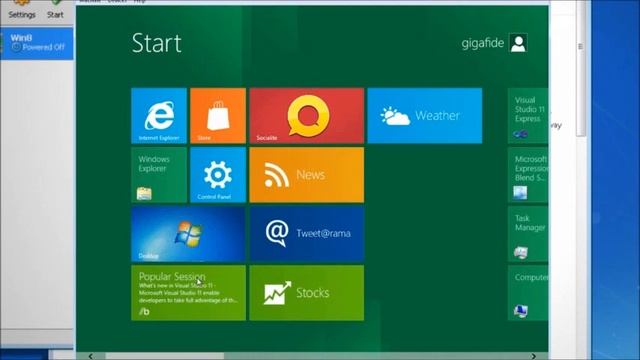Click the horizontal scrollbar thumb
This screenshot has width=640, height=360.
point(165,356)
